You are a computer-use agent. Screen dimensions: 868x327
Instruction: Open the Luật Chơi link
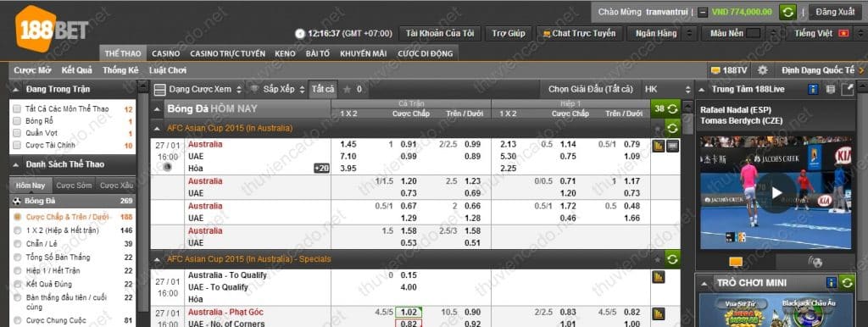point(168,70)
